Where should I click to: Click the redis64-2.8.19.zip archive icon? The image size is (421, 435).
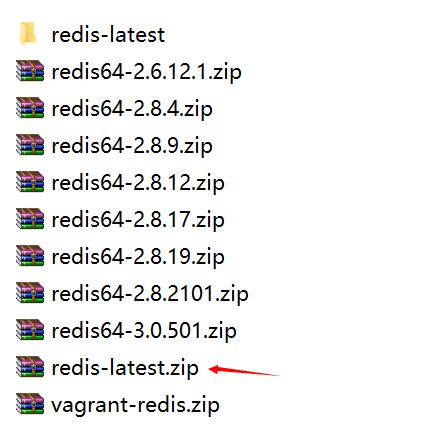click(x=30, y=255)
